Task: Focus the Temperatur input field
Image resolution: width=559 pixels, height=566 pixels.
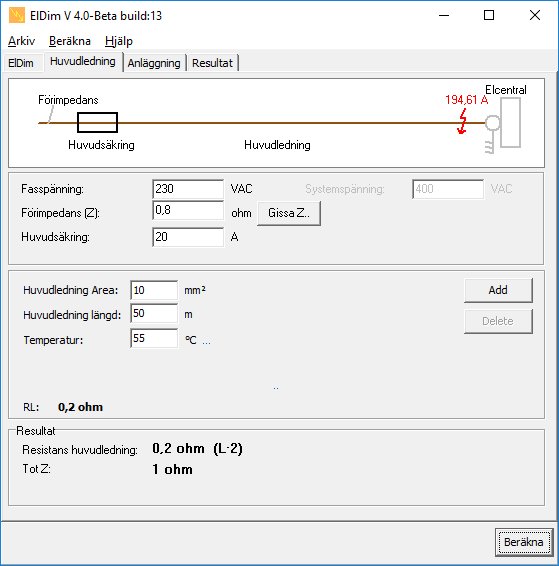Action: 154,338
